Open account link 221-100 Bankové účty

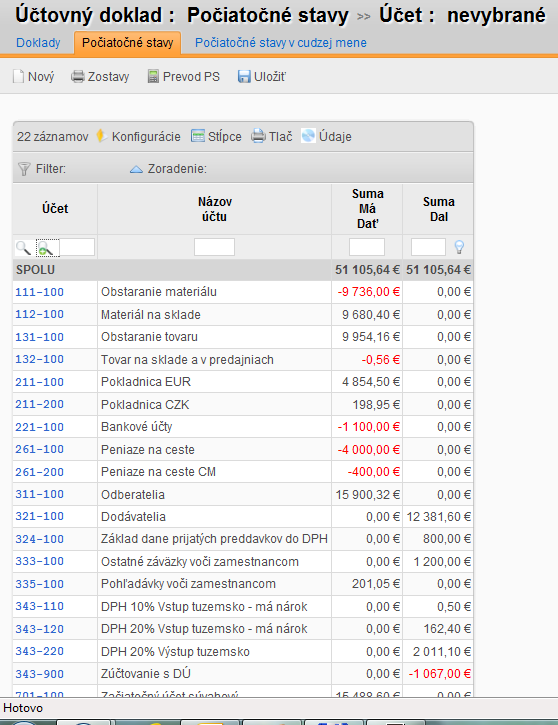[x=40, y=427]
